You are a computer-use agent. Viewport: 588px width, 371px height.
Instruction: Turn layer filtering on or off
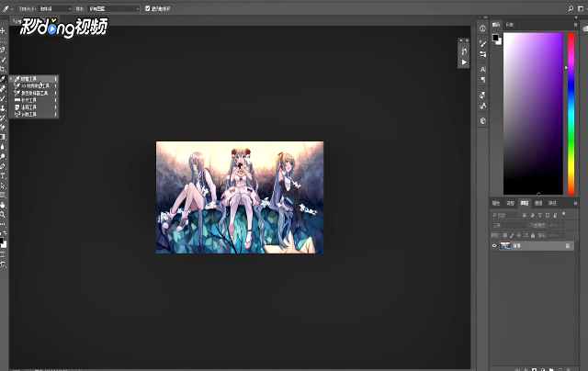pos(563,214)
